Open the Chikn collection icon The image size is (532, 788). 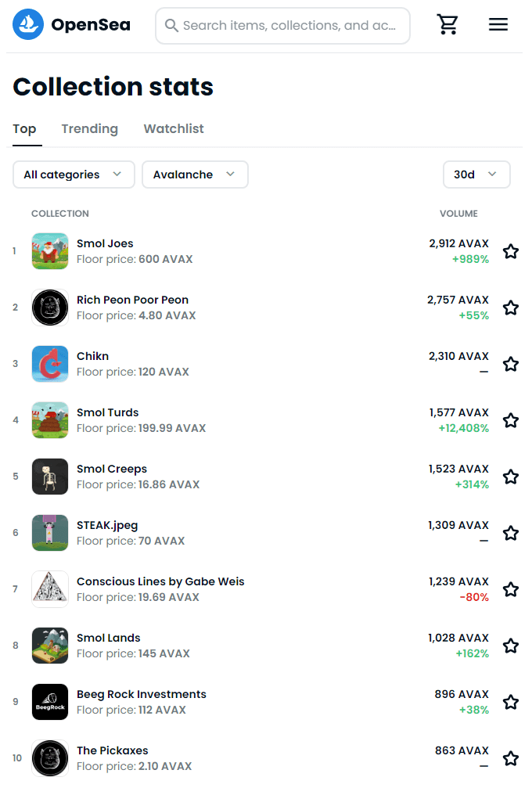point(50,364)
